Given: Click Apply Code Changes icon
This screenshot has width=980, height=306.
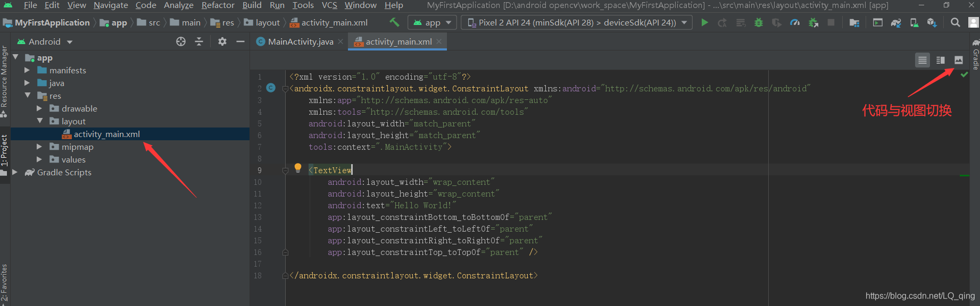Looking at the screenshot, I should pyautogui.click(x=741, y=22).
